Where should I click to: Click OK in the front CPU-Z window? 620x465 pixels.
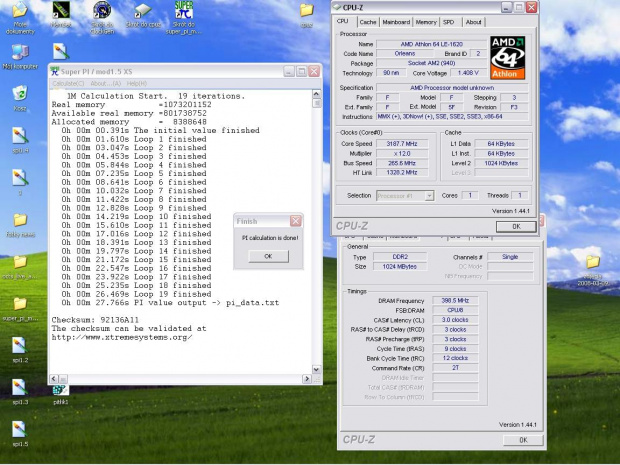(516, 227)
